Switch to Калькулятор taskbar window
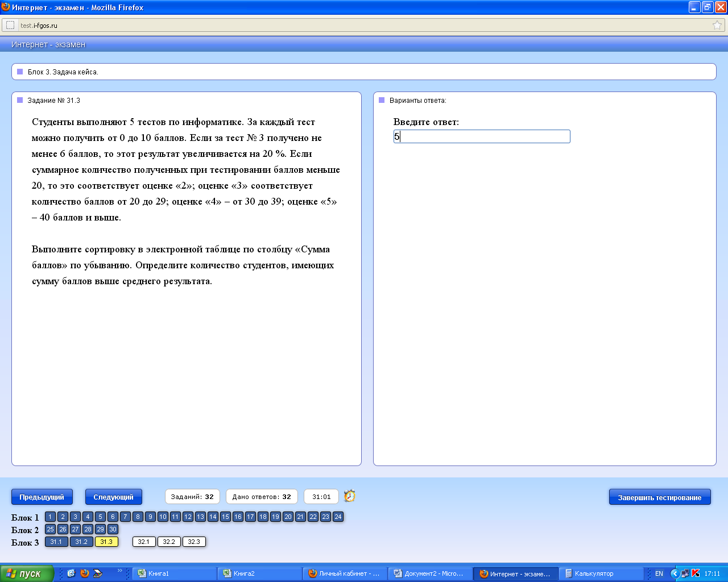Image resolution: width=728 pixels, height=582 pixels. click(x=601, y=573)
